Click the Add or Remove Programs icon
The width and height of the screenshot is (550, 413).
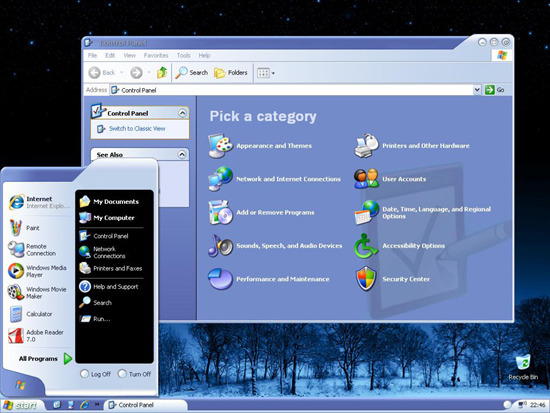coord(220,212)
